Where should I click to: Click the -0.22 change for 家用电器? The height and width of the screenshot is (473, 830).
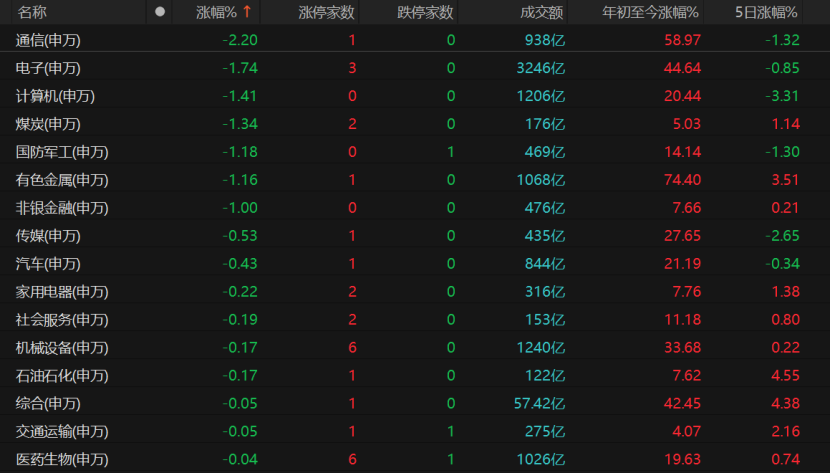pos(240,292)
